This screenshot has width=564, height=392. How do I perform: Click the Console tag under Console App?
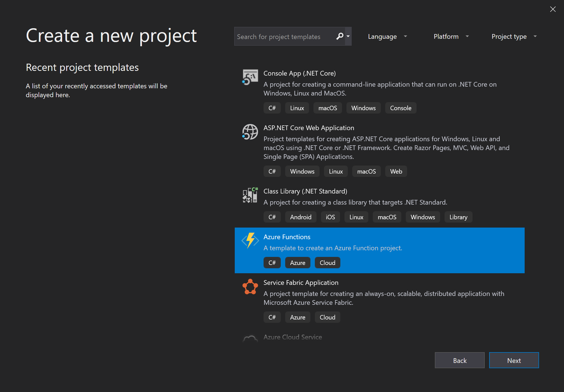point(400,108)
